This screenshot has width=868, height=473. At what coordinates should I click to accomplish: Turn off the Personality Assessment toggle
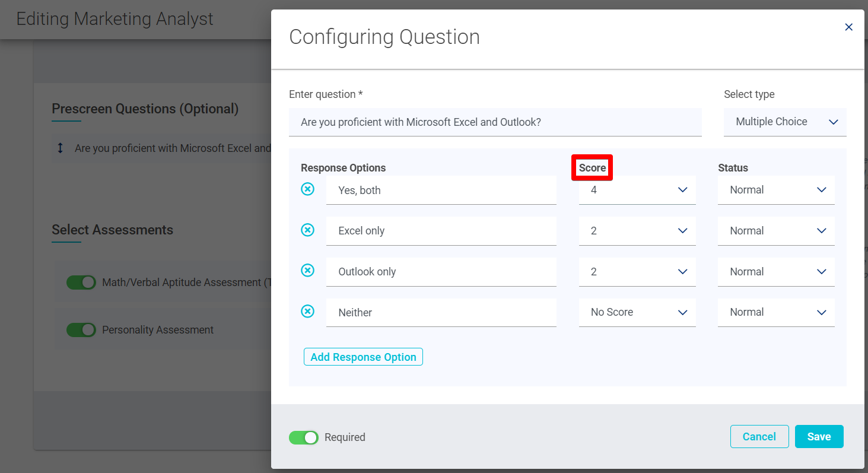pos(81,329)
